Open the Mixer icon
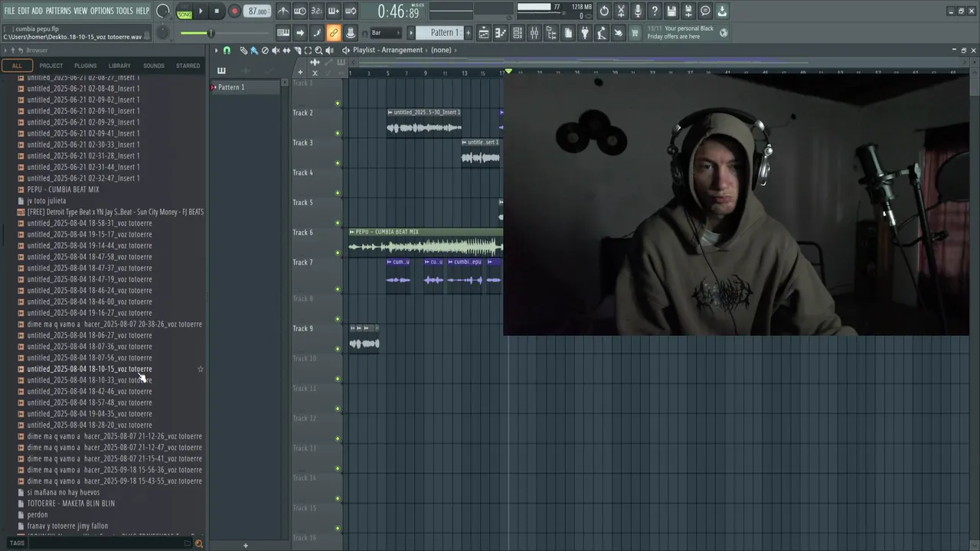 tap(534, 32)
